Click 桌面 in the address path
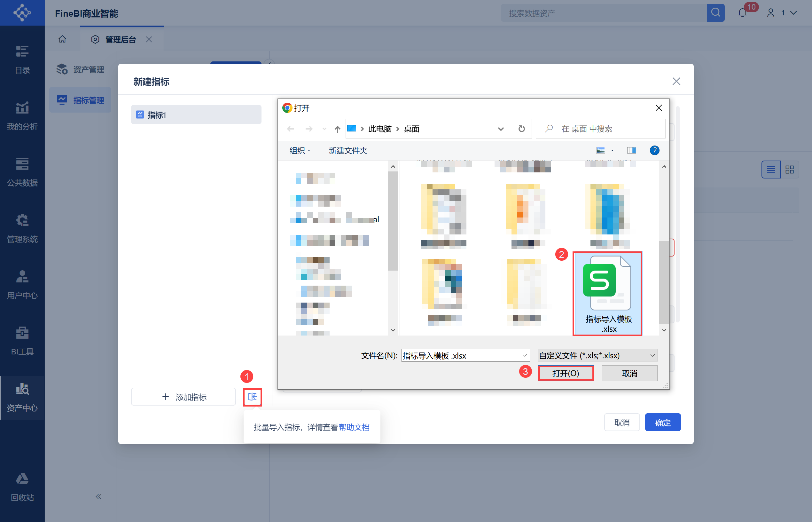 coord(411,129)
